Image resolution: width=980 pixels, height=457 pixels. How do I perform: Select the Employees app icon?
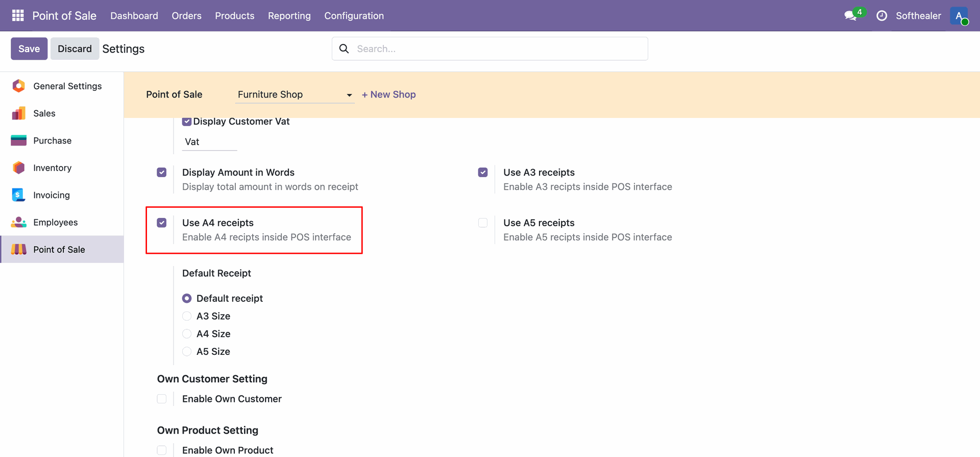[x=19, y=222]
